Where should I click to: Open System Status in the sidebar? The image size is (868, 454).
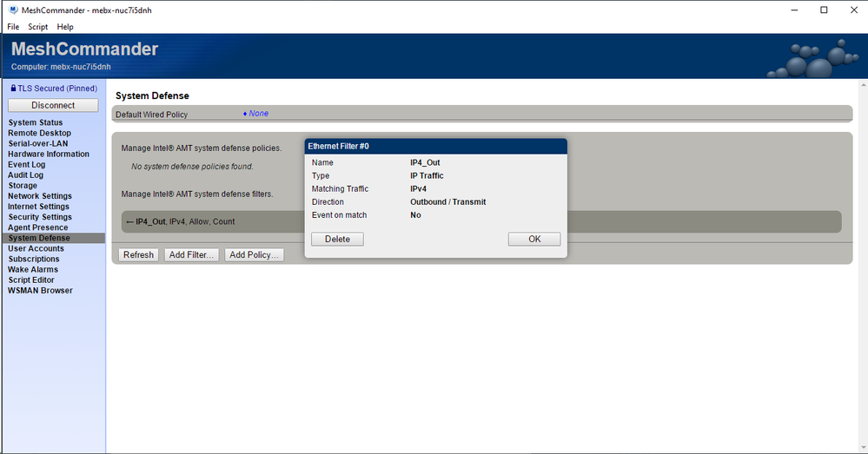36,122
